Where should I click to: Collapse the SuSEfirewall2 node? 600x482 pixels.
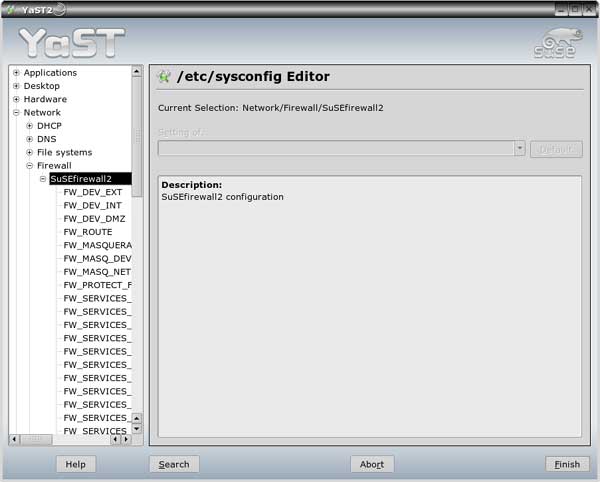[x=43, y=179]
